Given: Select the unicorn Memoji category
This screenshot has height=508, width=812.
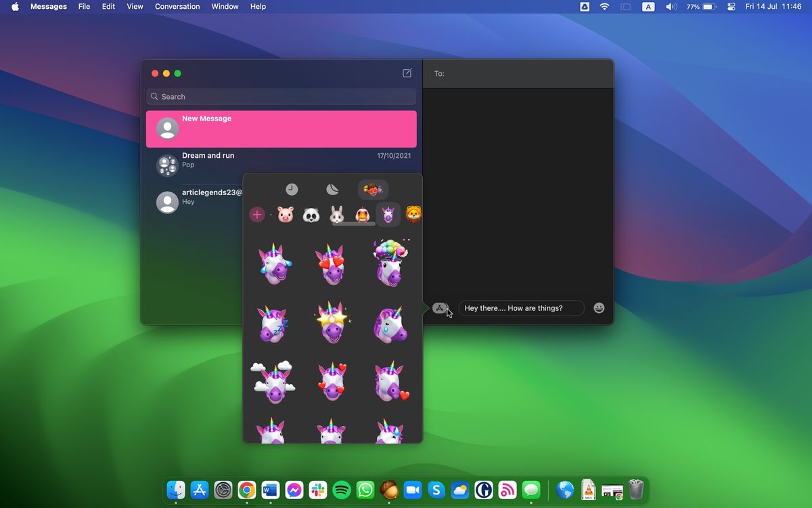Looking at the screenshot, I should 387,214.
